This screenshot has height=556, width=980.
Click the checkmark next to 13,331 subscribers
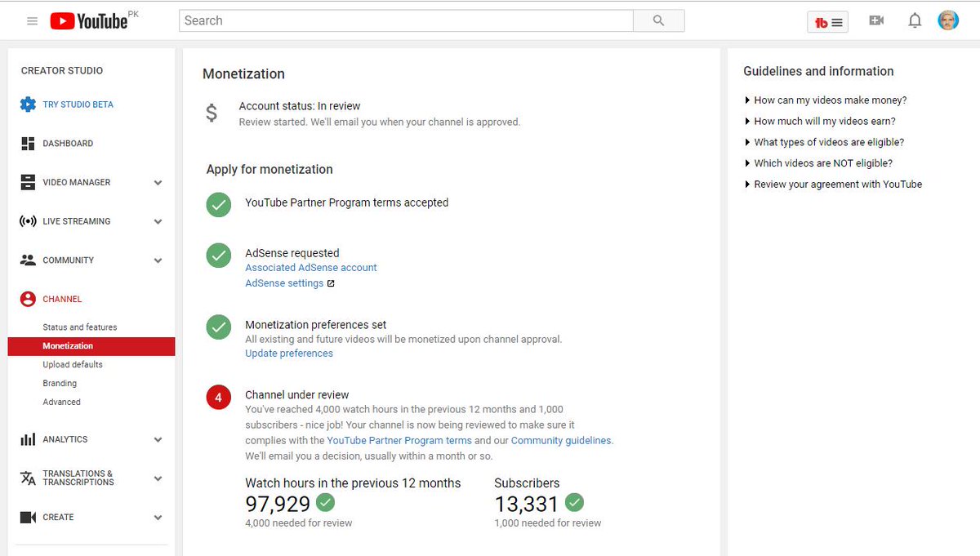(574, 501)
